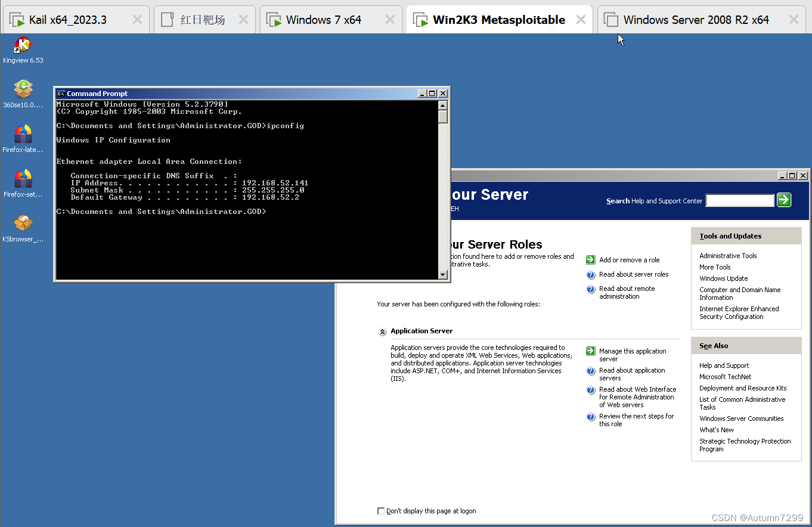Viewport: 812px width, 527px height.
Task: Click the Subnet Mask 255.255.255.0 value
Action: click(272, 190)
